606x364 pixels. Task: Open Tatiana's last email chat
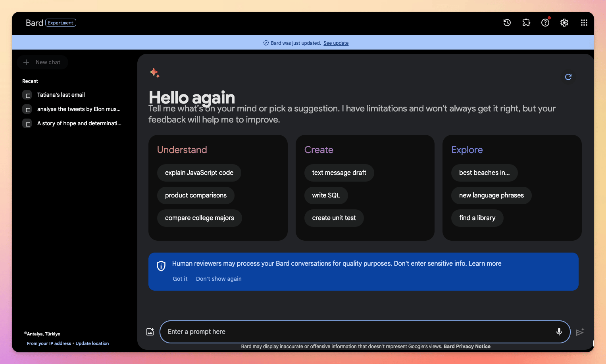point(61,95)
